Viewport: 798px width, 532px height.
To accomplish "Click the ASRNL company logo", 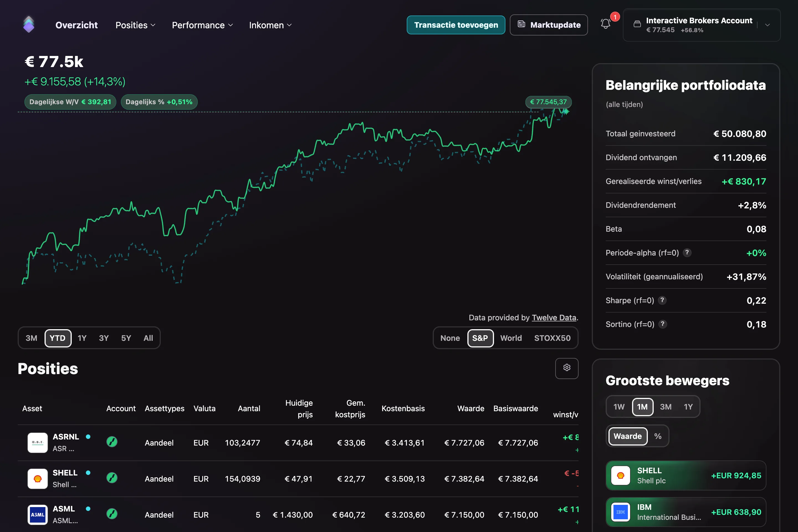I will [x=37, y=443].
